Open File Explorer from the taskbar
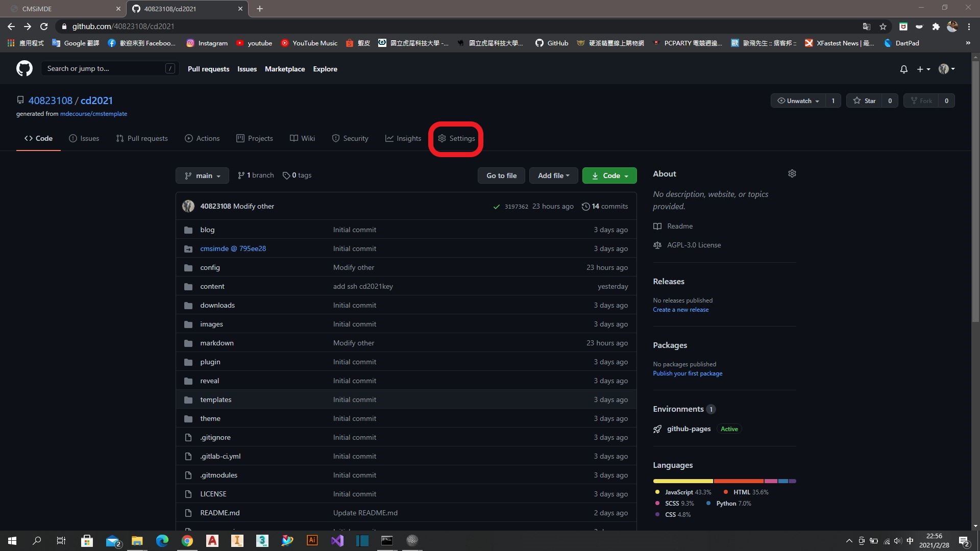The width and height of the screenshot is (980, 551). (x=137, y=541)
